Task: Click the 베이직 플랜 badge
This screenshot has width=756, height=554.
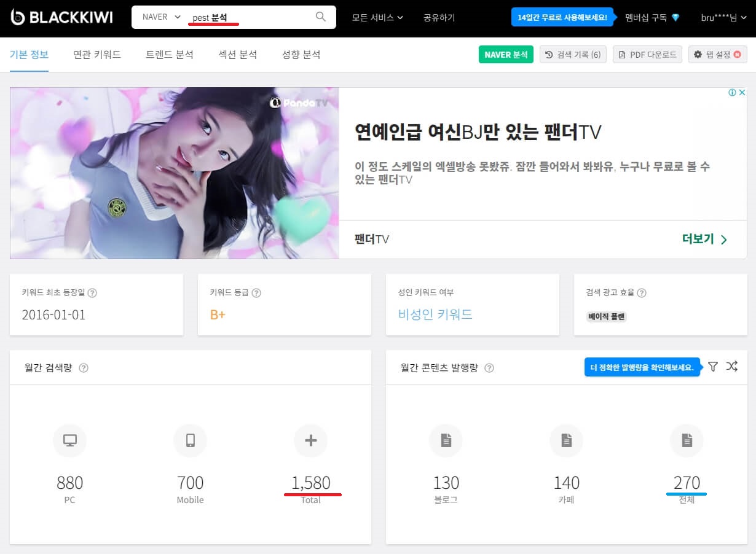Action: click(x=607, y=317)
